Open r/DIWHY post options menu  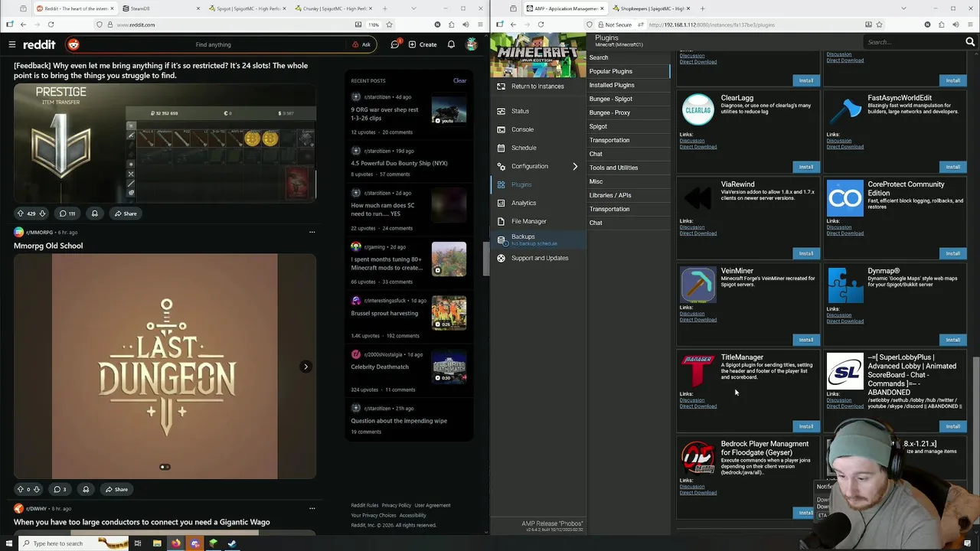point(312,508)
